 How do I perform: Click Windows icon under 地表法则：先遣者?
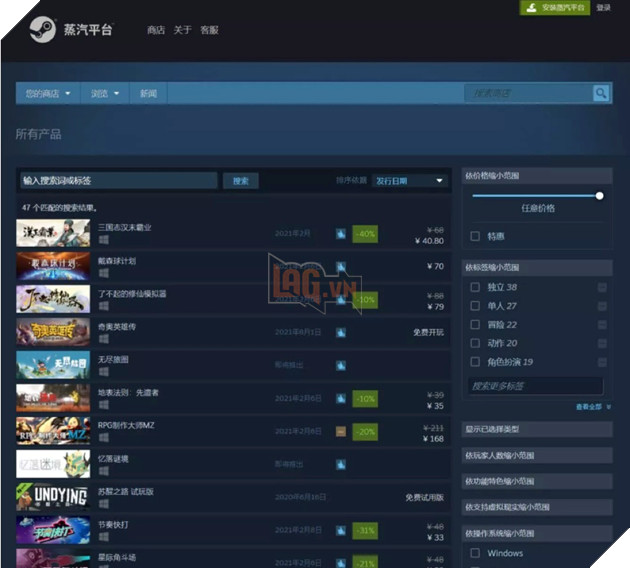[104, 405]
